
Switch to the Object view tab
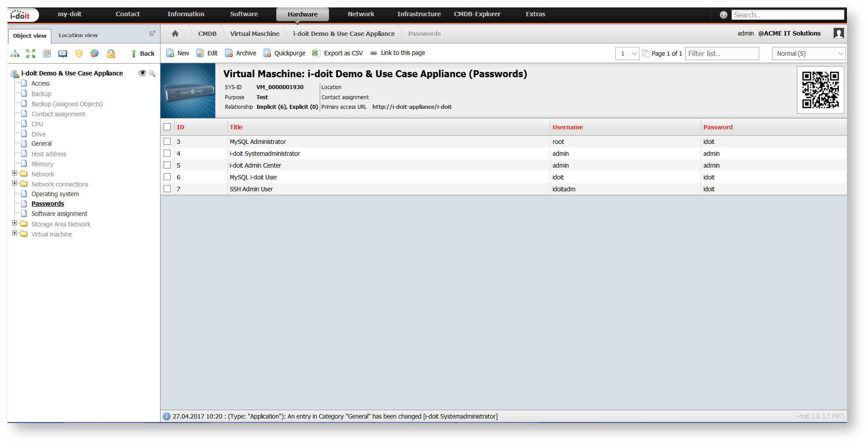point(30,36)
